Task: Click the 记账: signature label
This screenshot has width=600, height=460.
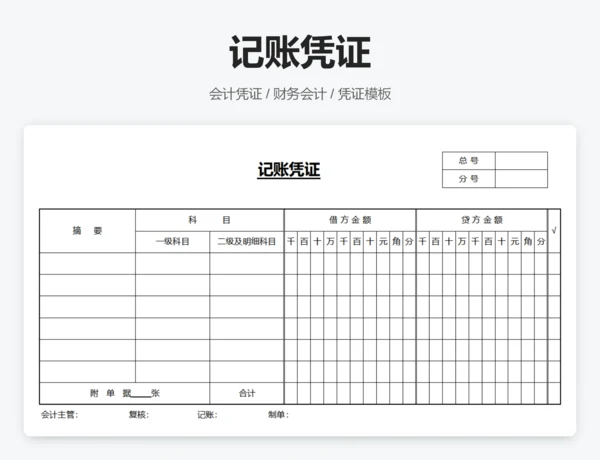Action: 207,414
